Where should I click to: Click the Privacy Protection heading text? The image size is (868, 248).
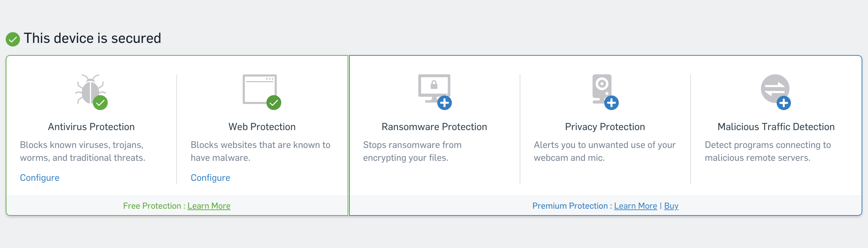pyautogui.click(x=605, y=127)
